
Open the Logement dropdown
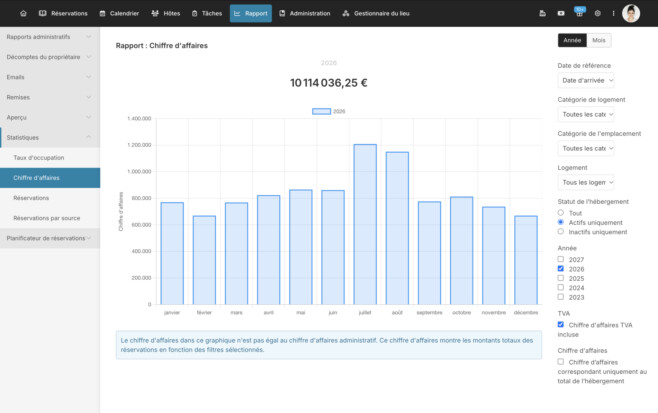[586, 182]
